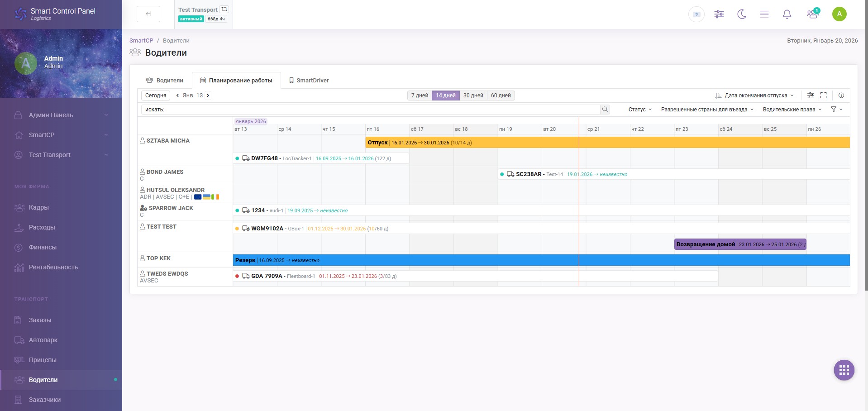Viewport: 868px width, 411px height.
Task: Go to previous date with left chevron
Action: 177,96
